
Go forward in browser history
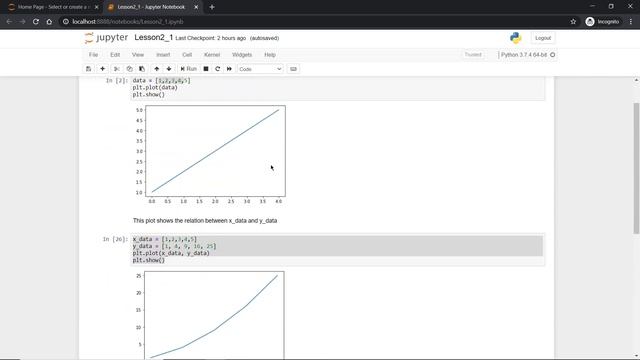coord(22,22)
